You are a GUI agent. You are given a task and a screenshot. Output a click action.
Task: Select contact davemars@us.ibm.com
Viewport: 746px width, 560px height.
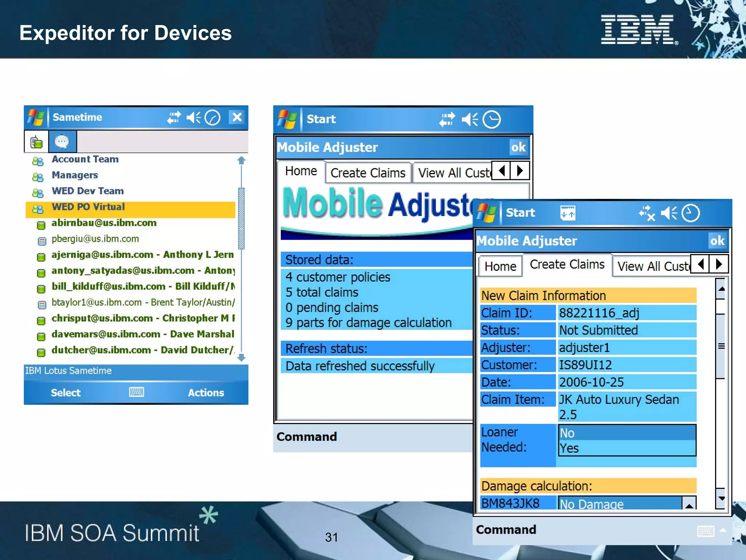tap(143, 334)
